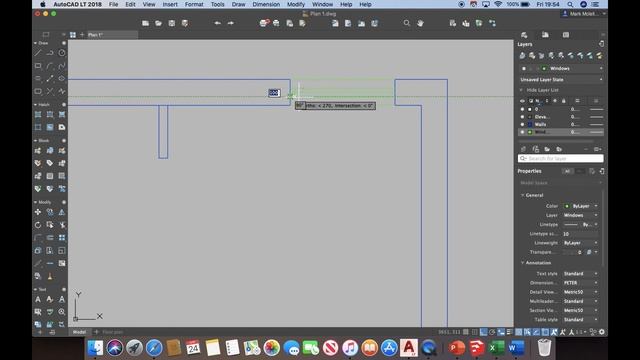Open the Dimension menu
Viewport: 640px width, 360px height.
pos(266,4)
